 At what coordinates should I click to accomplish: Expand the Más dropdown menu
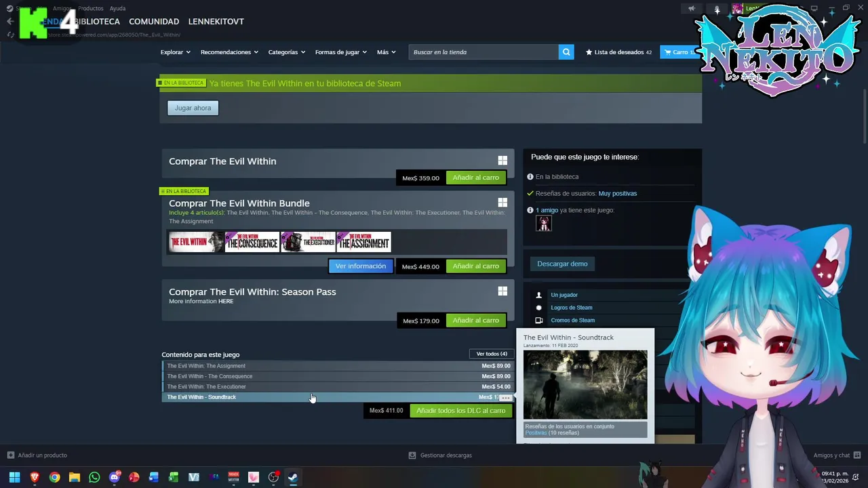(x=386, y=52)
